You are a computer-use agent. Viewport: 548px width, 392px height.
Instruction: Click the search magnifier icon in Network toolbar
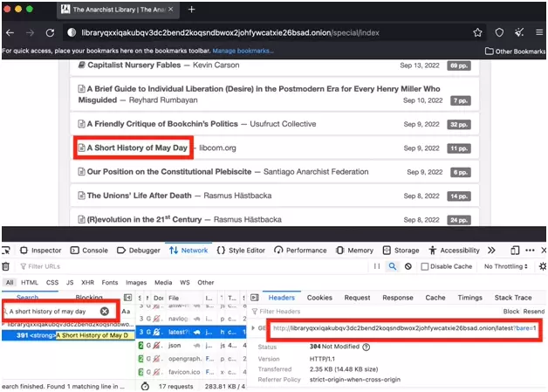393,266
